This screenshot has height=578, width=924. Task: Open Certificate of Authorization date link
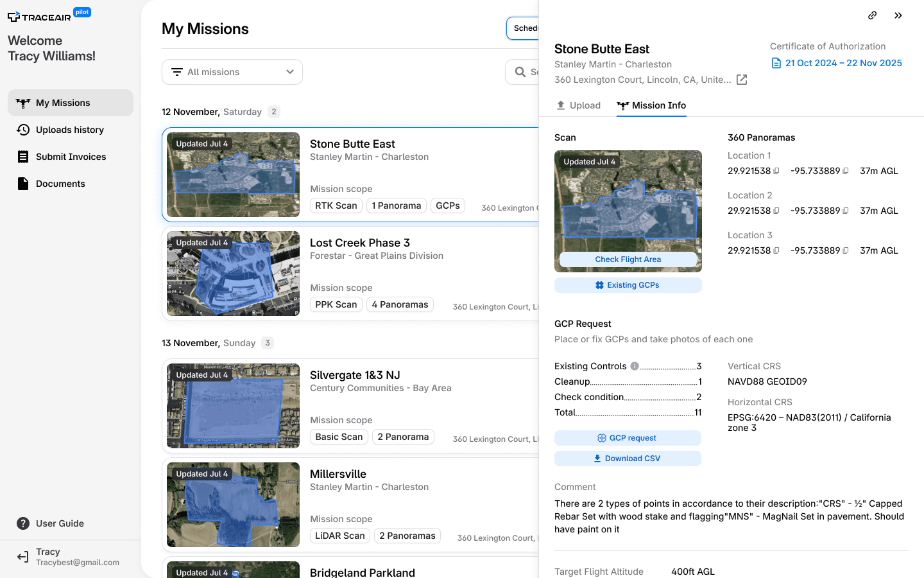point(837,63)
